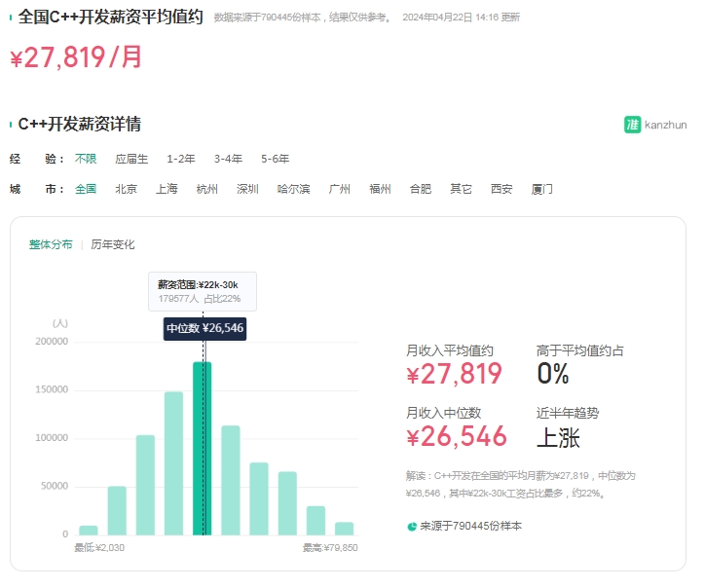
Task: Click the lowest-salary first histogram bar
Action: [89, 531]
